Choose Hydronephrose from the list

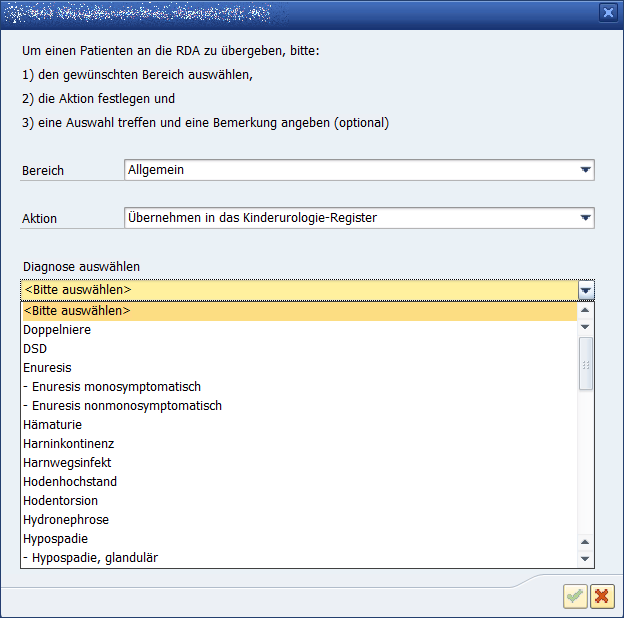pos(66,520)
